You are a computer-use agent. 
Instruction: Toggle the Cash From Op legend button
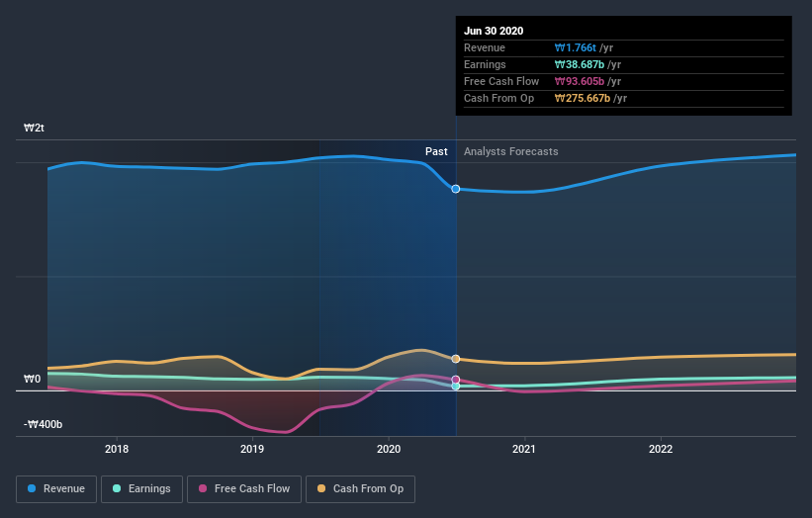tap(360, 489)
